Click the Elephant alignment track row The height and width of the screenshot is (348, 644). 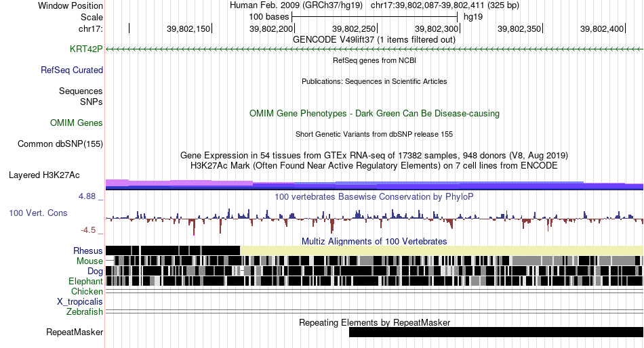[375, 281]
